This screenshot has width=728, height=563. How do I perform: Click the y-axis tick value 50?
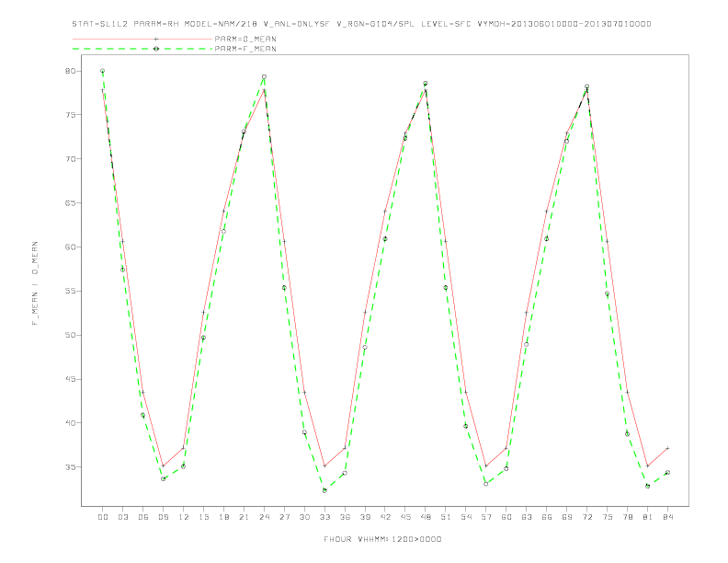[x=70, y=335]
